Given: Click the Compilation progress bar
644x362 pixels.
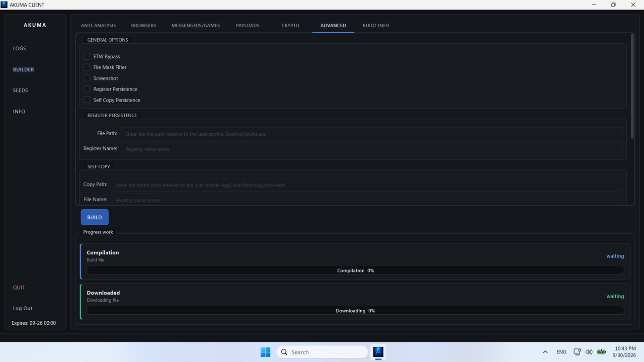Looking at the screenshot, I should click(x=355, y=270).
